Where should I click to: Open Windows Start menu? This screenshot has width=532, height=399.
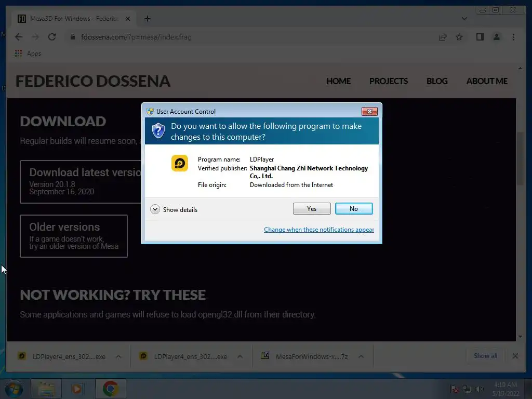[14, 389]
